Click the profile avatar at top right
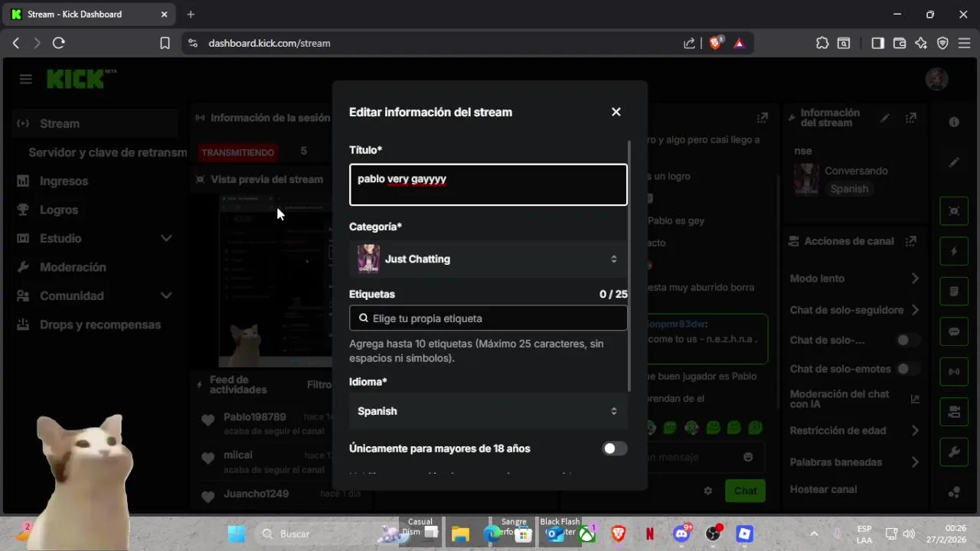The width and height of the screenshot is (980, 551). [x=936, y=79]
